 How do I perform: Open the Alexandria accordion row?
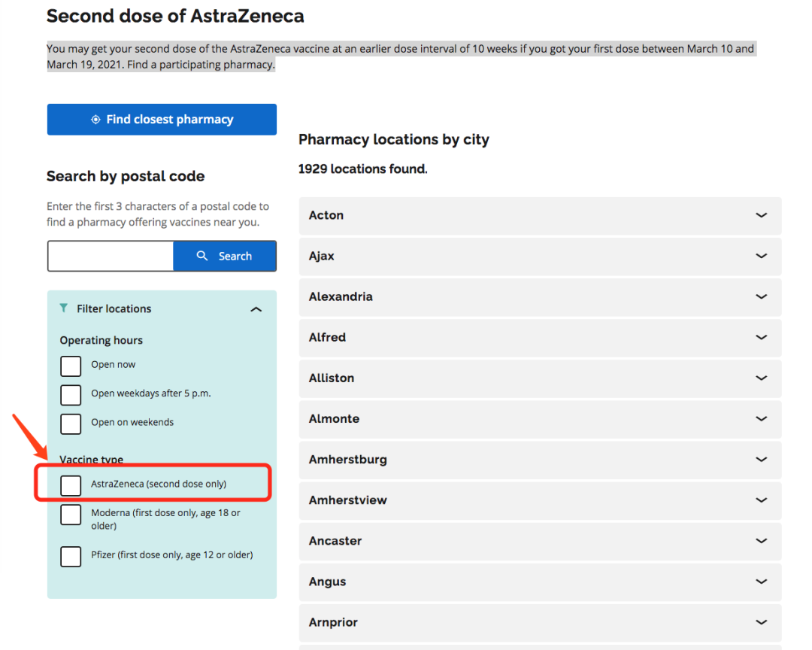540,296
